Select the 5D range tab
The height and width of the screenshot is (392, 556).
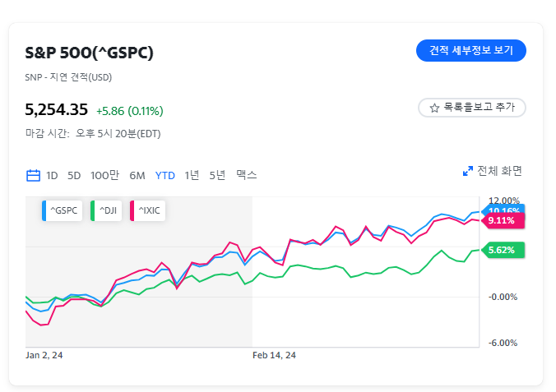(74, 175)
